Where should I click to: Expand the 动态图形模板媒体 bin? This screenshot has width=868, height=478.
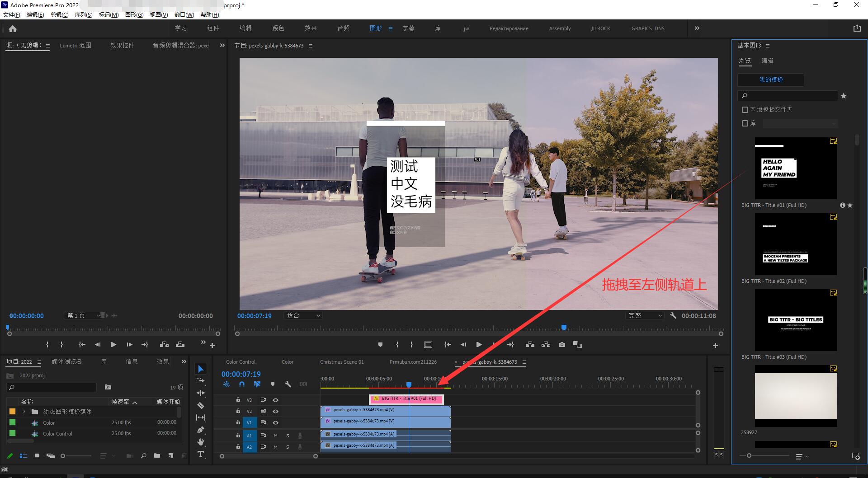point(24,412)
